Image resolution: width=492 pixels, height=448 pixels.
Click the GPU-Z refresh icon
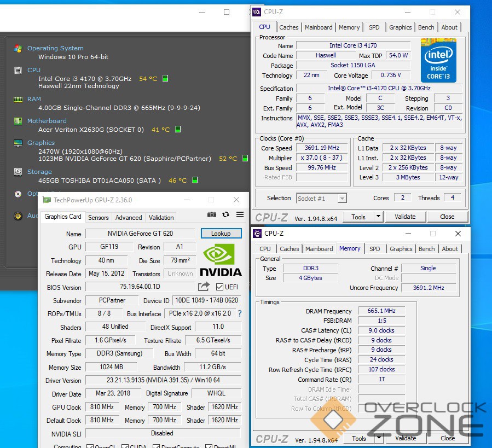[225, 215]
